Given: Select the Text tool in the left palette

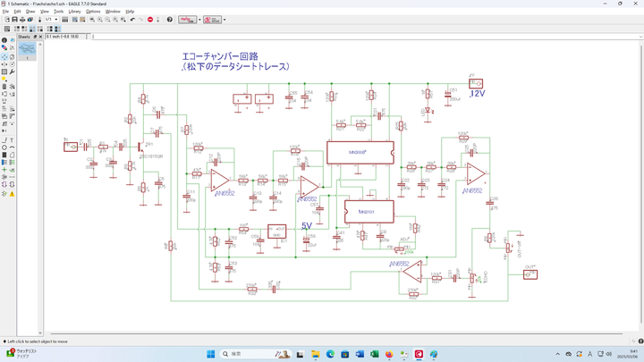Looking at the screenshot, I should [x=13, y=140].
